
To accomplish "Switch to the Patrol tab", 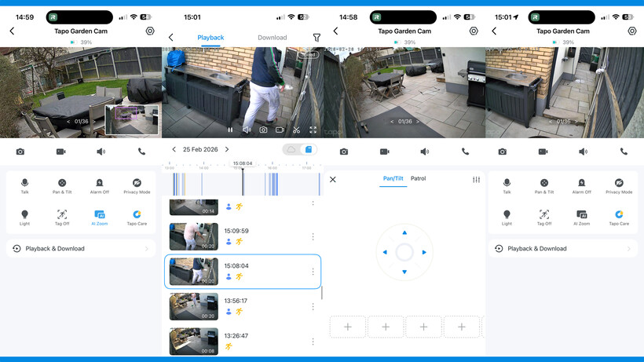I will click(418, 178).
